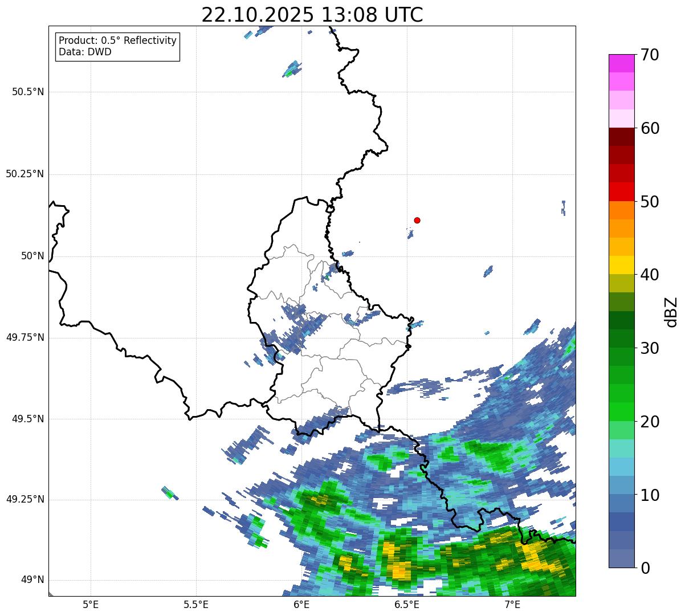Click the slate blue bottom colorbar segment
This screenshot has height=616, width=685.
621,558
